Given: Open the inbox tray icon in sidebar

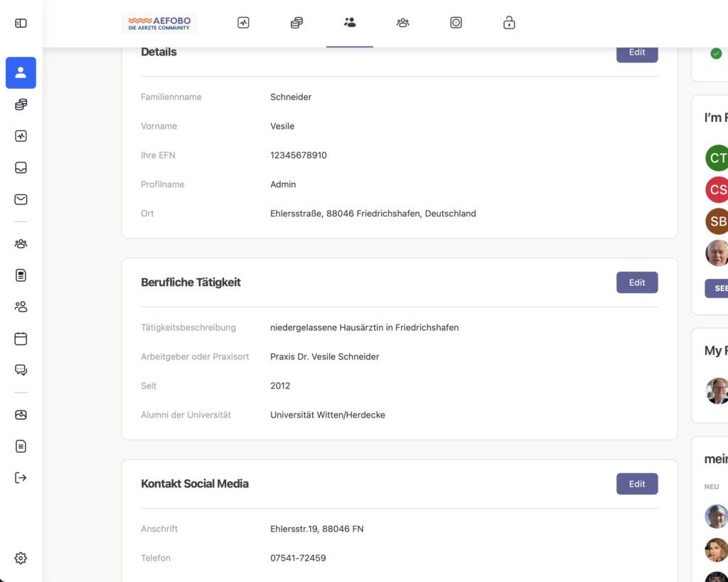Looking at the screenshot, I should click(x=21, y=168).
